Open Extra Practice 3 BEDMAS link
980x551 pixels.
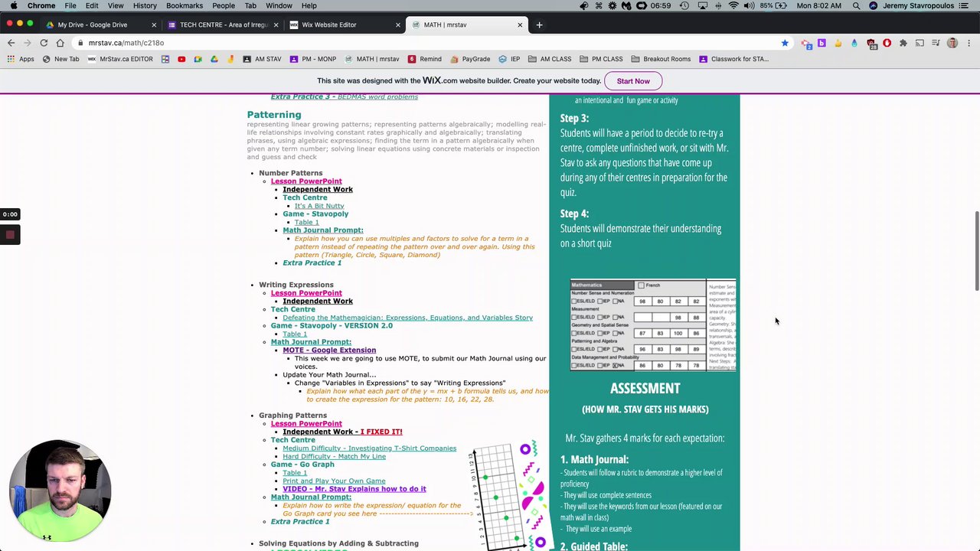point(344,97)
